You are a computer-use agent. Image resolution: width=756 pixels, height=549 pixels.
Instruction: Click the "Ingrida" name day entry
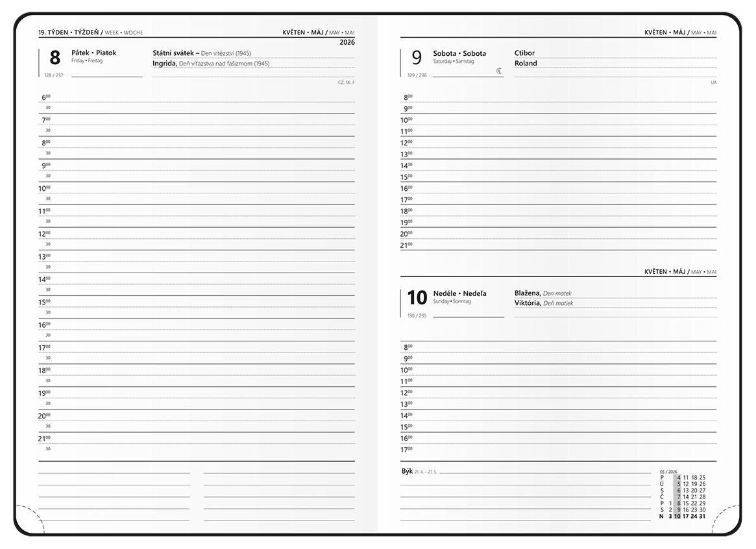click(x=165, y=64)
